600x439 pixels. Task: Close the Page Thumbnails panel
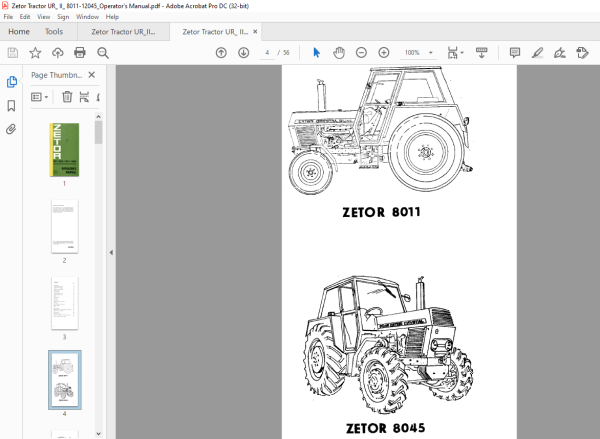coord(91,75)
